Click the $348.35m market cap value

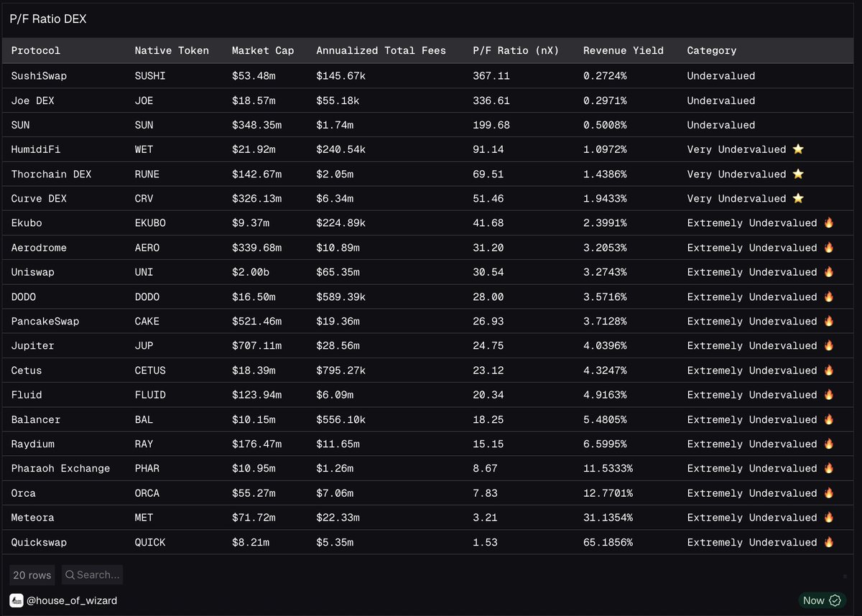pos(256,125)
